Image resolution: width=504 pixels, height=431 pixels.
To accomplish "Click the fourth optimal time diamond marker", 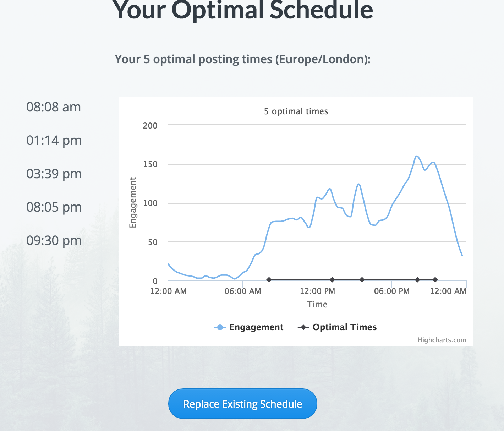I will [417, 280].
